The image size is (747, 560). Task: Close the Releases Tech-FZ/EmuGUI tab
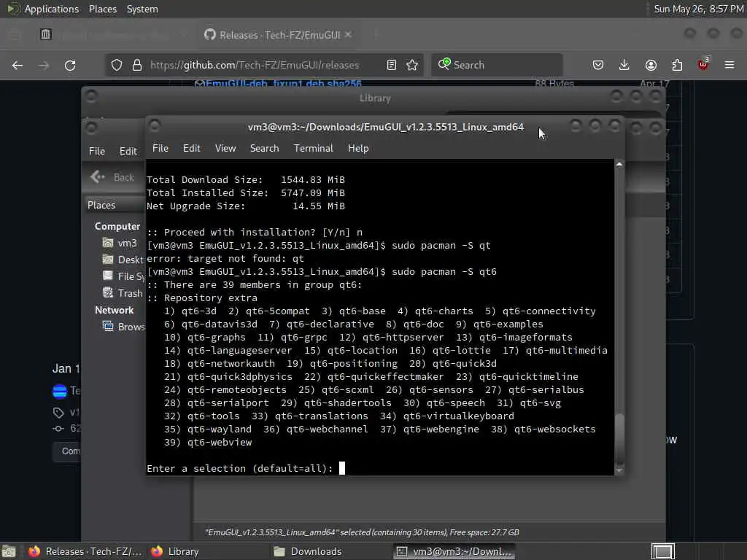click(348, 35)
